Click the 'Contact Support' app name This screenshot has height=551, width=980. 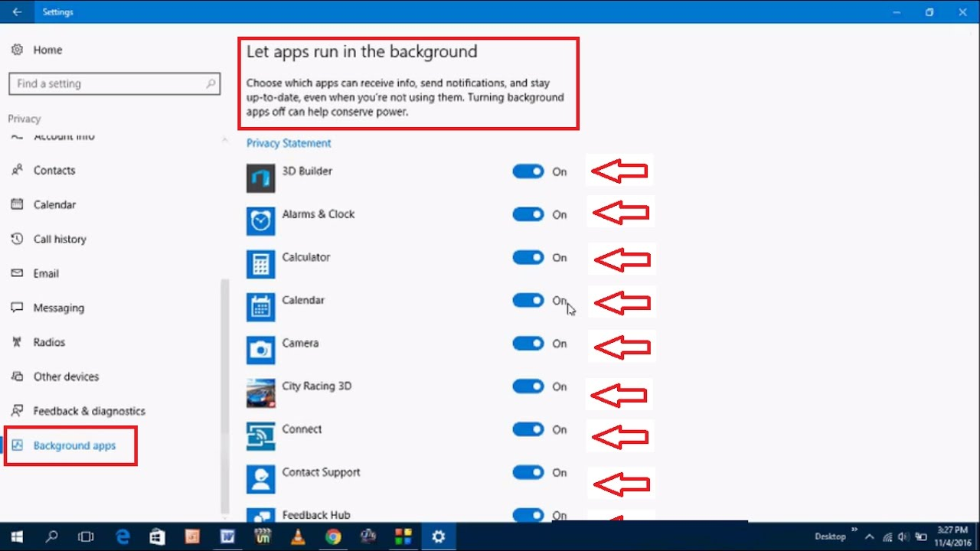click(321, 472)
